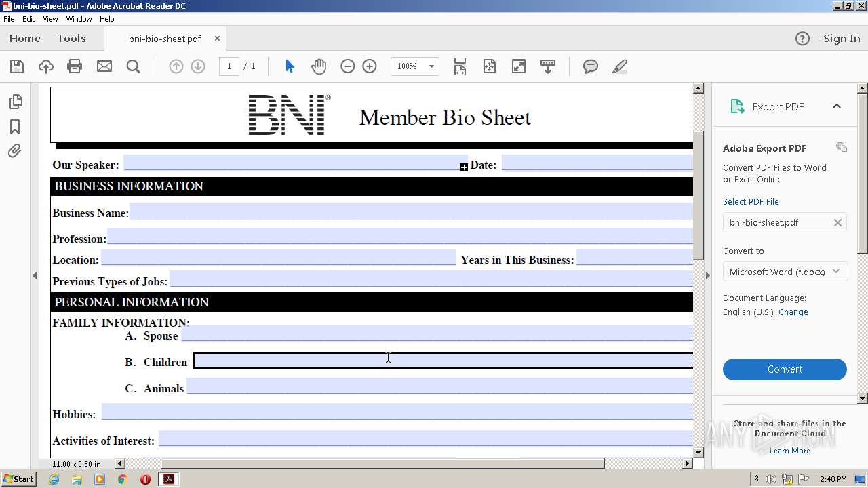The height and width of the screenshot is (488, 868).
Task: Send file by email envelope icon
Action: click(104, 66)
